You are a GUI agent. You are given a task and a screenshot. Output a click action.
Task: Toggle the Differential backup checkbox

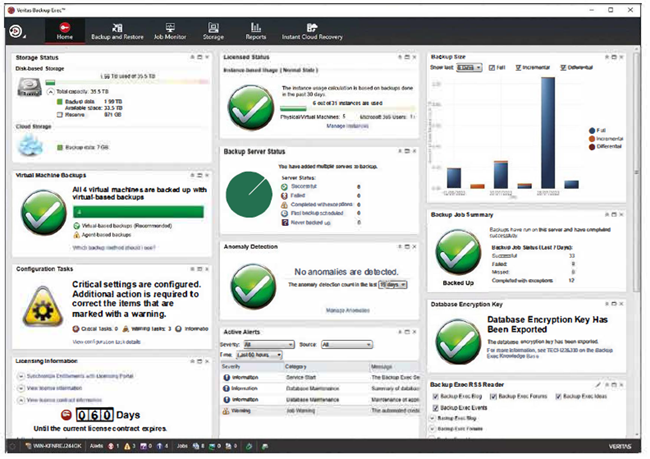point(563,68)
